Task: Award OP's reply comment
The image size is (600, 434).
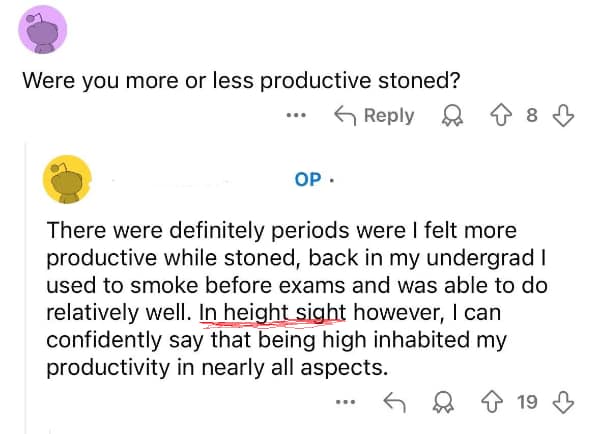Action: pos(440,402)
